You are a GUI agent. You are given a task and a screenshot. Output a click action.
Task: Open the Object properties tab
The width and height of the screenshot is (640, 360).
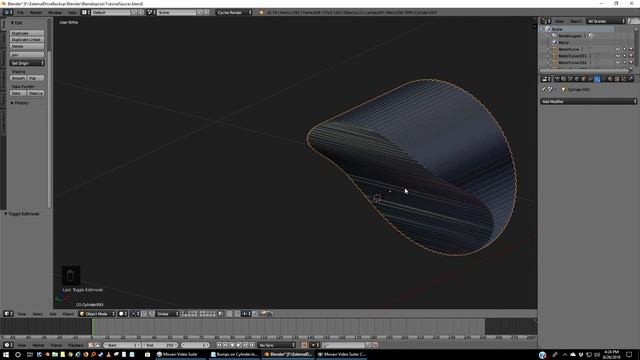[583, 79]
